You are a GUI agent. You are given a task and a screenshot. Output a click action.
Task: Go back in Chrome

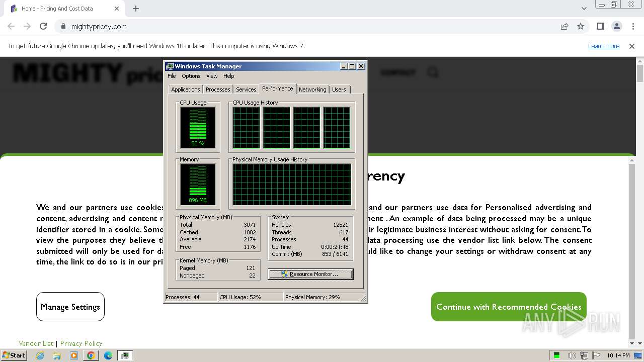coord(11,26)
